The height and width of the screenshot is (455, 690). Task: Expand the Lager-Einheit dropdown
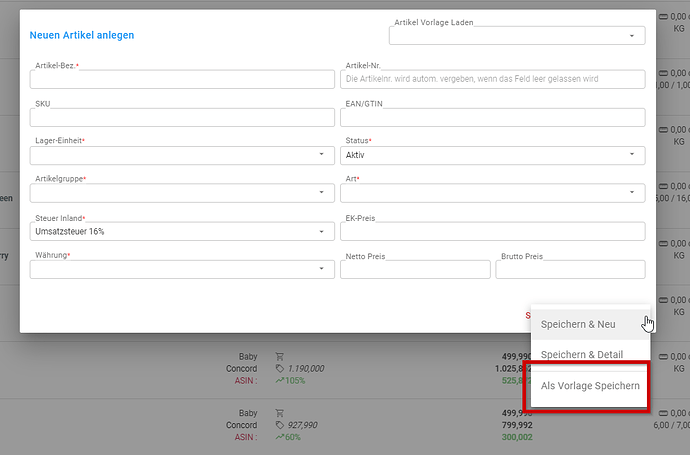click(x=182, y=155)
